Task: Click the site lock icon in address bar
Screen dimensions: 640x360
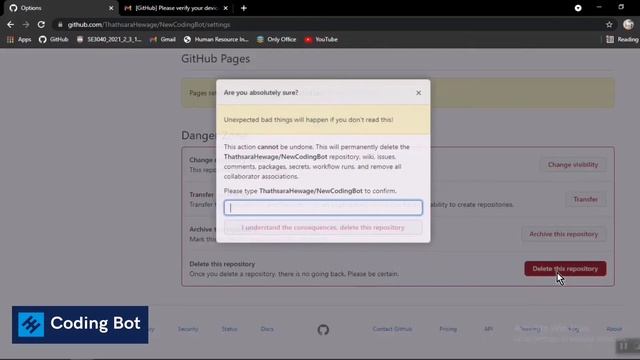Action: 60,24
